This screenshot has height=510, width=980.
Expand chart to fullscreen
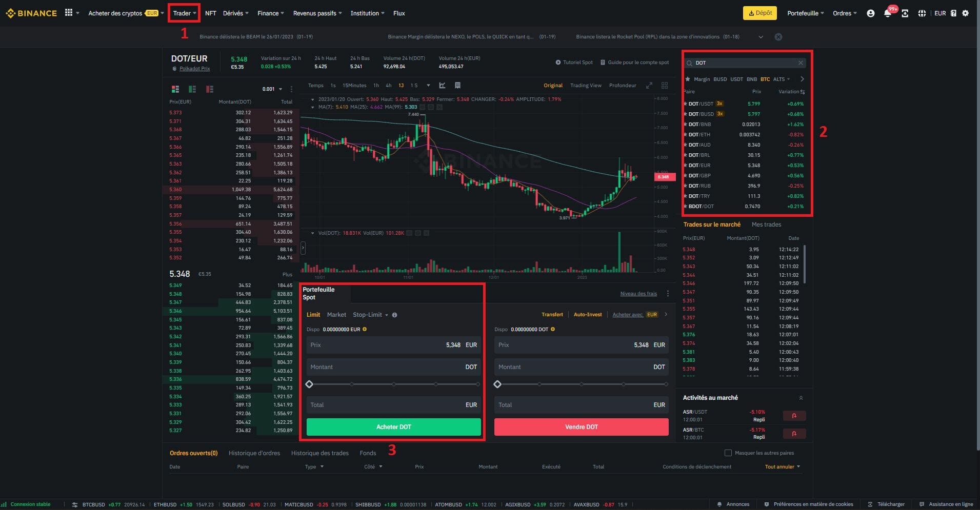coord(649,86)
